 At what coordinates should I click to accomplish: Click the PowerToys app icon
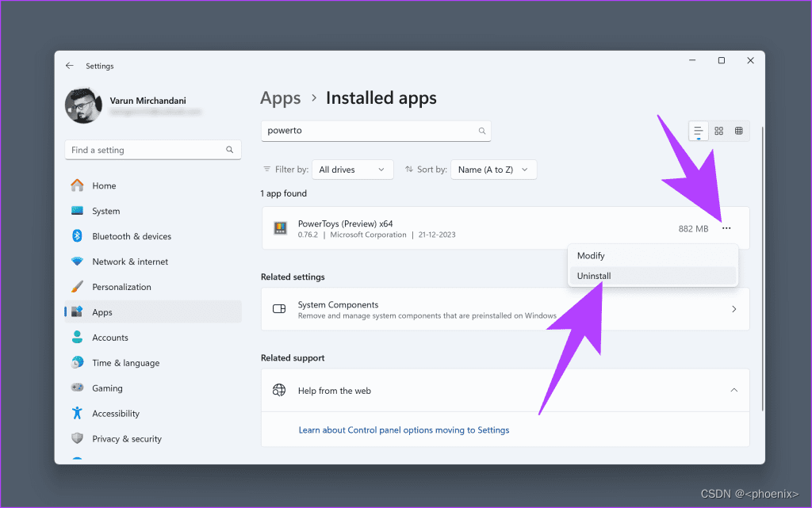coord(280,228)
